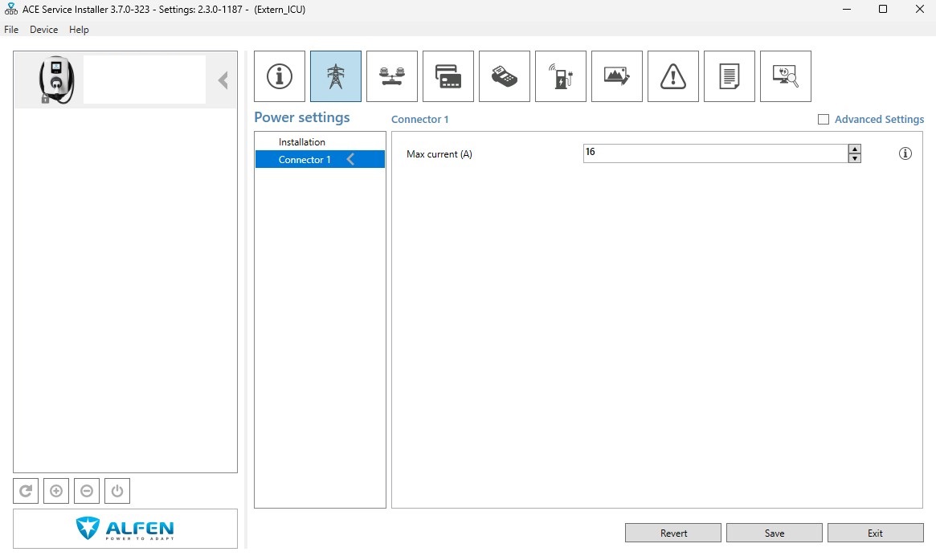Click the Save button
This screenshot has height=560, width=936.
[x=775, y=533]
